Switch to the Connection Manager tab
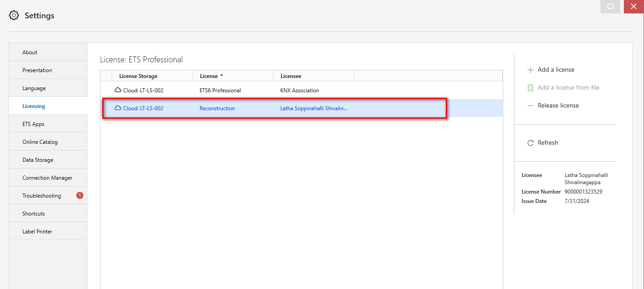 47,178
